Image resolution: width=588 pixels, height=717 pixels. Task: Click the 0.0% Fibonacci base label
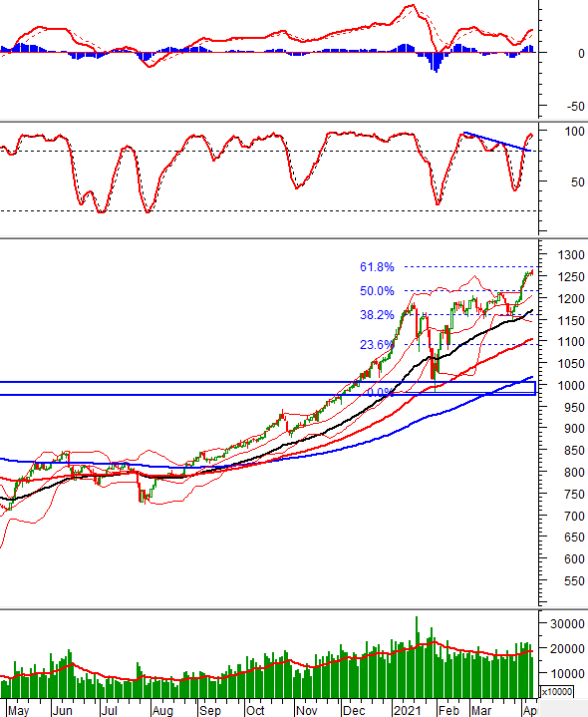click(380, 392)
